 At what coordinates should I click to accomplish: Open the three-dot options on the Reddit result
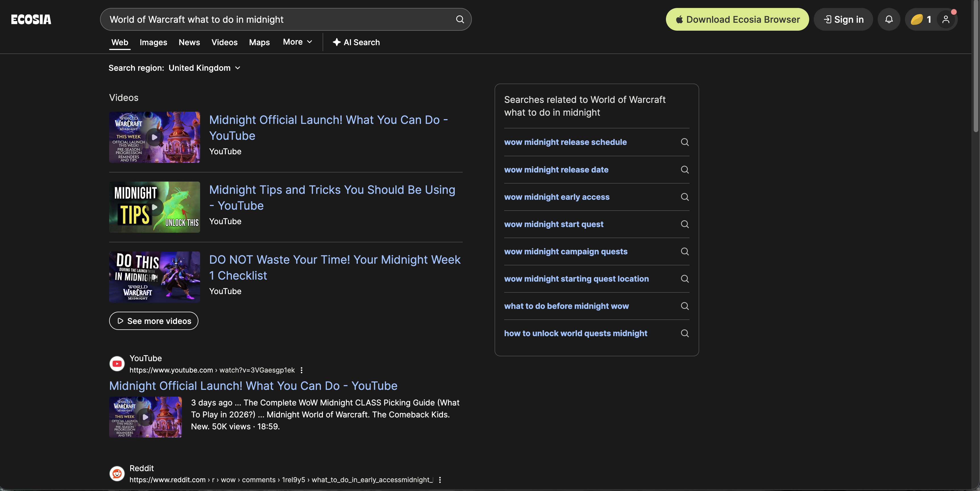tap(440, 480)
